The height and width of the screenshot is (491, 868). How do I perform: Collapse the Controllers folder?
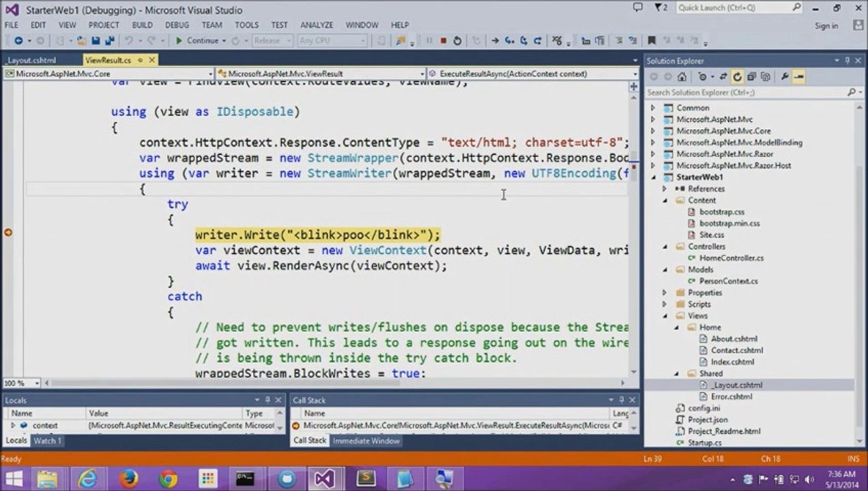(x=664, y=247)
